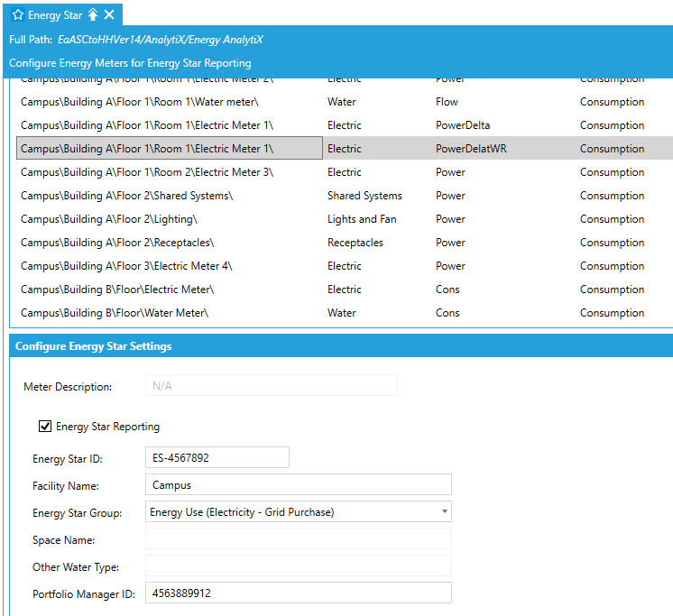
Task: Click the Energy Star ID input field
Action: click(x=217, y=457)
